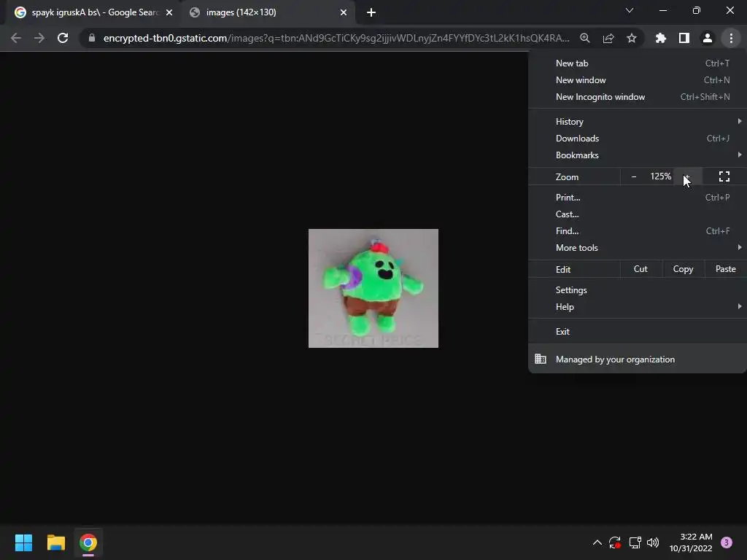
Task: Toggle the side panel icon
Action: [684, 38]
